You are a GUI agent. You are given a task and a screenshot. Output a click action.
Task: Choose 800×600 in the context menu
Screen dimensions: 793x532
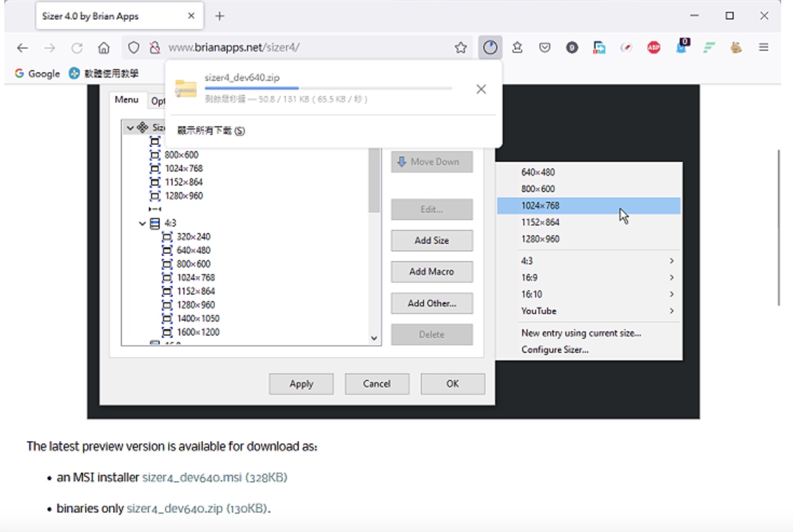click(x=589, y=189)
